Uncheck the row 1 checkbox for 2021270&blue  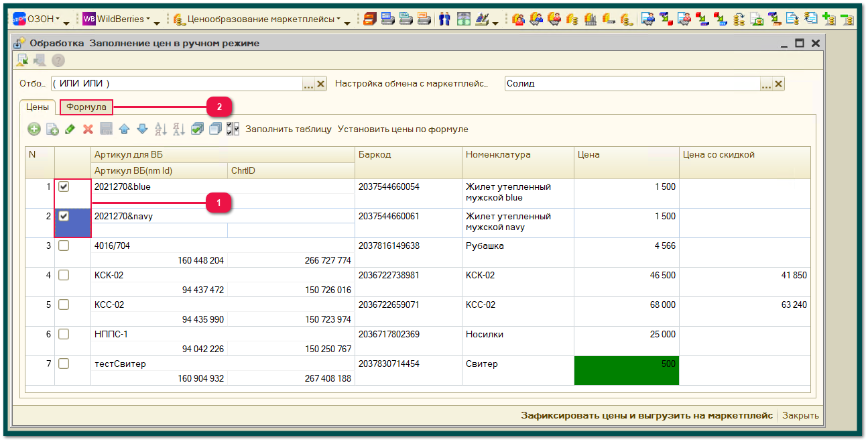tap(64, 187)
